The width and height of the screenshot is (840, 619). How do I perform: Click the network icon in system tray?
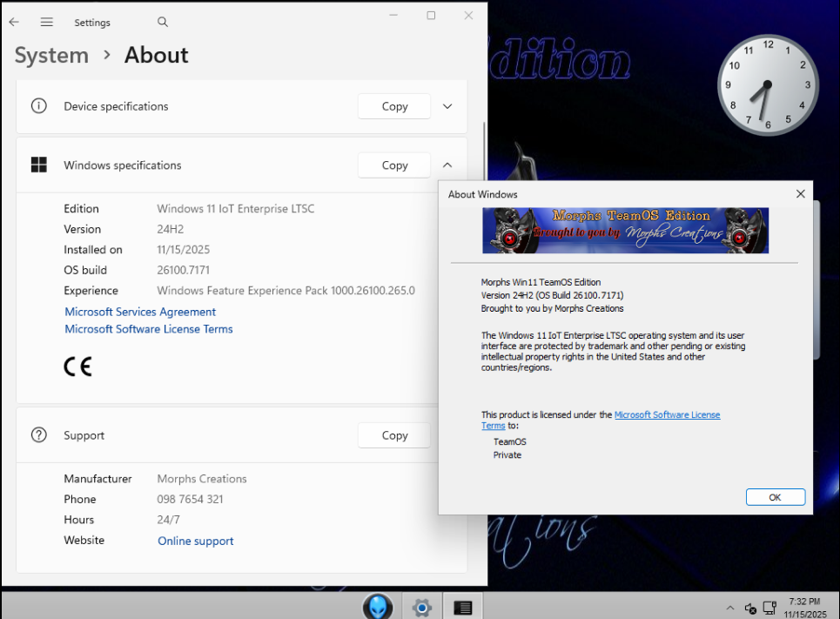coord(769,608)
